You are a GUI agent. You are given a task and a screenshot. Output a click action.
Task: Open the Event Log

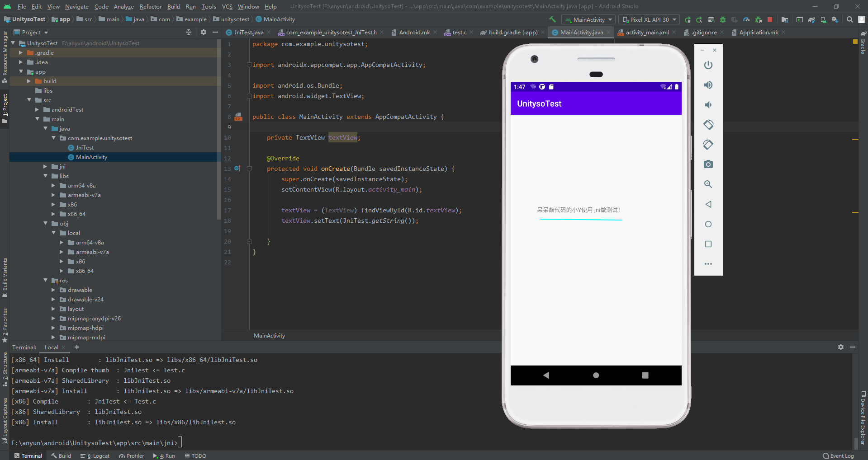pyautogui.click(x=838, y=455)
